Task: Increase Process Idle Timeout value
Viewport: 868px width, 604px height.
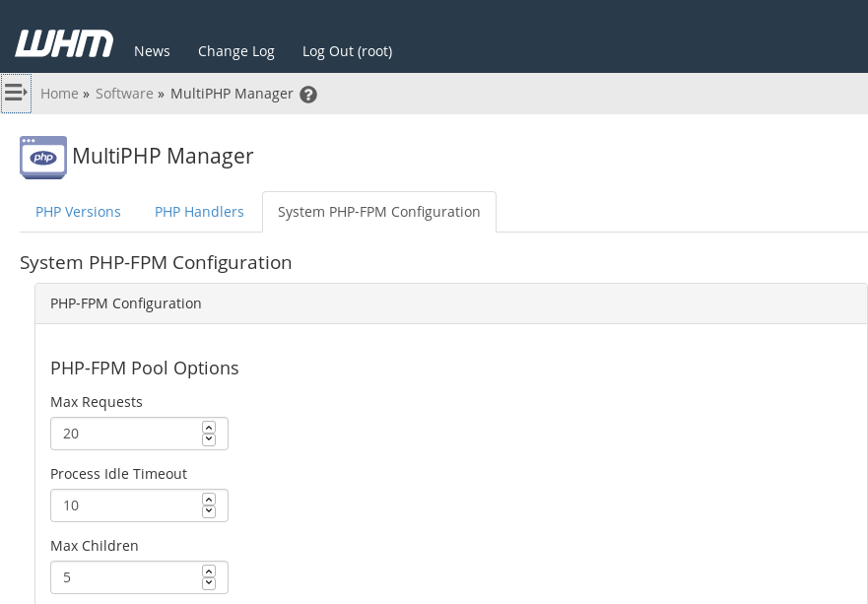Action: [x=209, y=500]
